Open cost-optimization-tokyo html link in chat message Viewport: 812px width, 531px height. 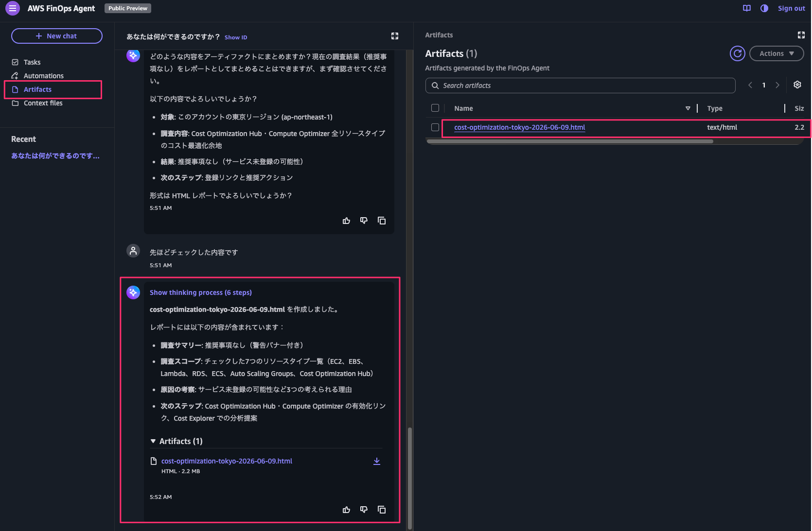point(227,461)
